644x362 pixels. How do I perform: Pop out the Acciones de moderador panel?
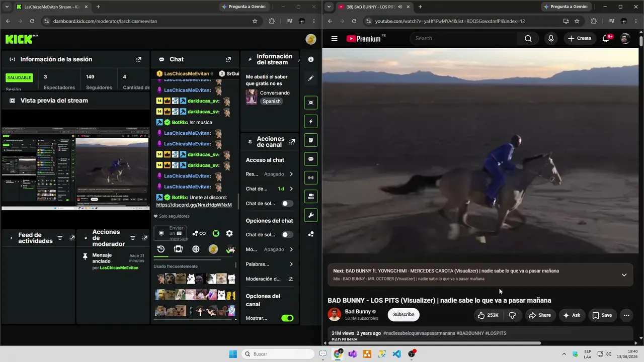click(x=144, y=238)
